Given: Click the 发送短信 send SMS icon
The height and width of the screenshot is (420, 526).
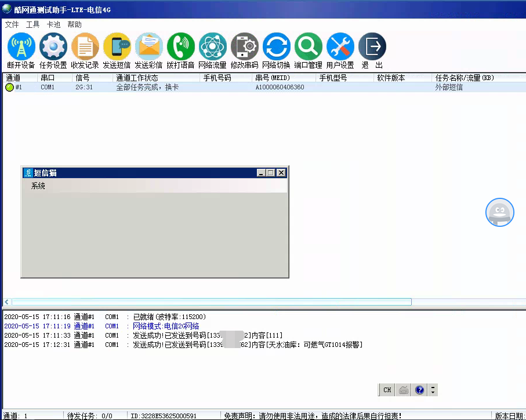Looking at the screenshot, I should pos(117,46).
